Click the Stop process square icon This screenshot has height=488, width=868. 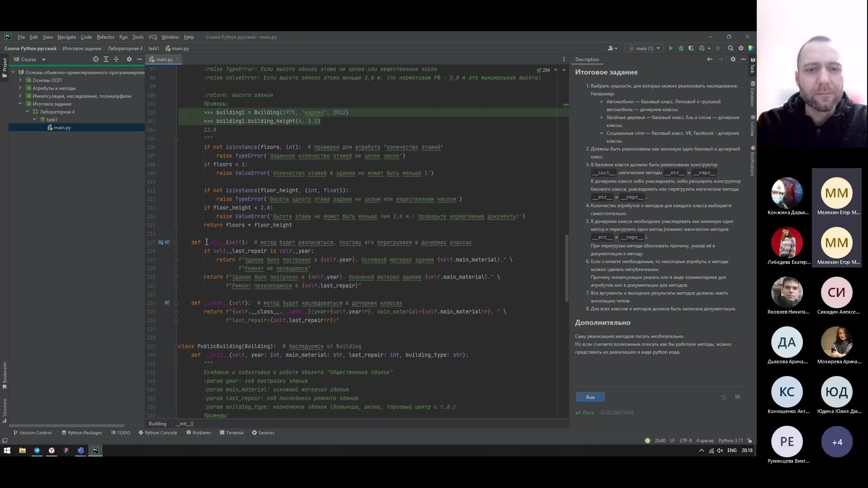tap(717, 48)
